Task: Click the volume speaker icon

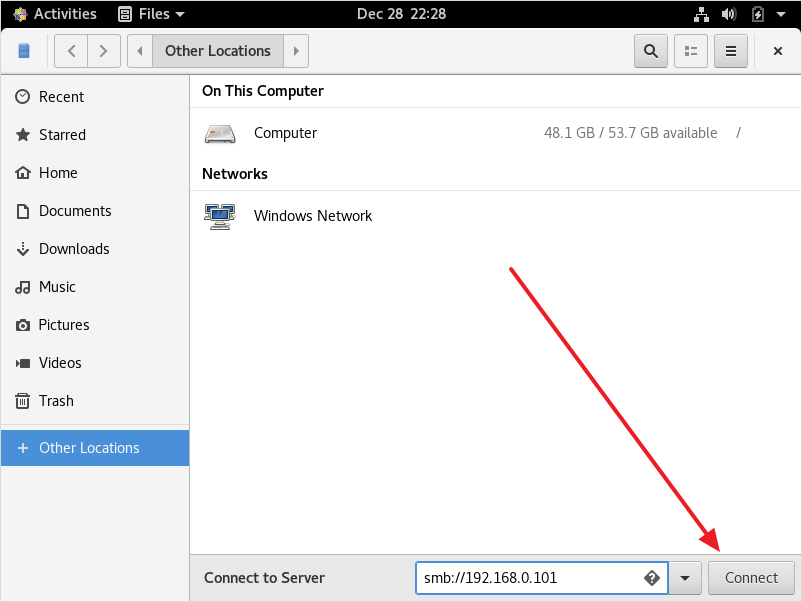Action: point(729,14)
